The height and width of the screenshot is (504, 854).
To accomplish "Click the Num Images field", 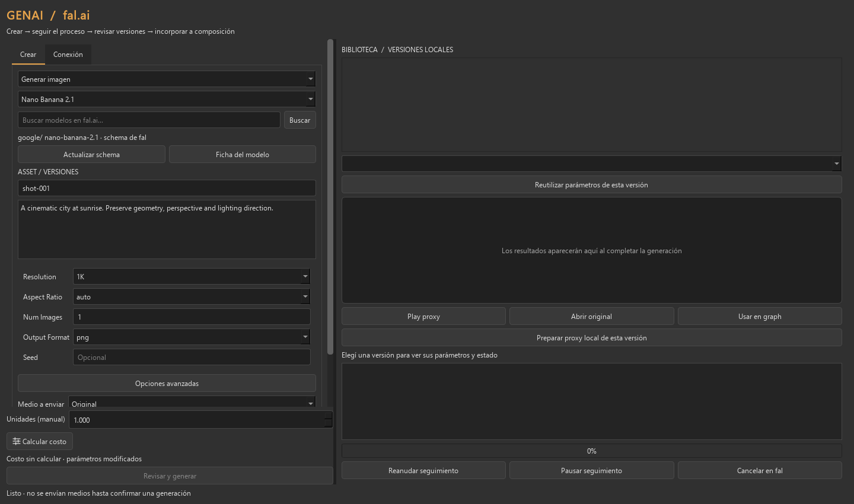I will [x=192, y=317].
